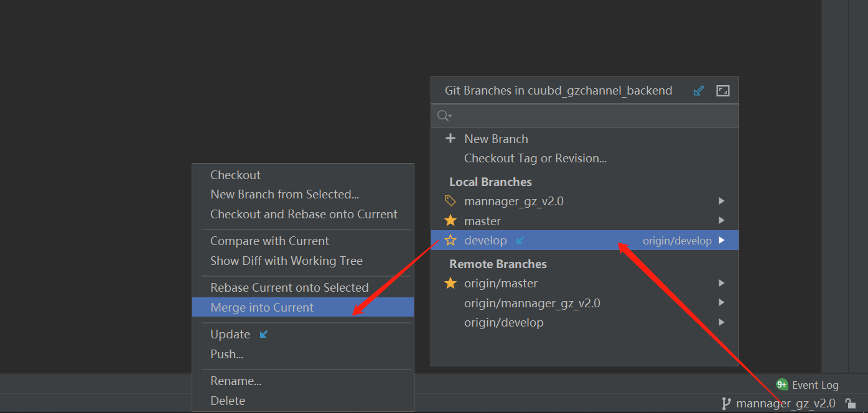
Task: Select remote branch origin/master
Action: click(585, 283)
